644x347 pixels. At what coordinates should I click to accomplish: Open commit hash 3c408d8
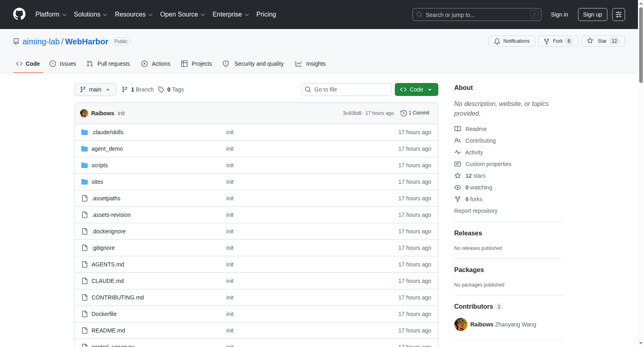pos(352,113)
